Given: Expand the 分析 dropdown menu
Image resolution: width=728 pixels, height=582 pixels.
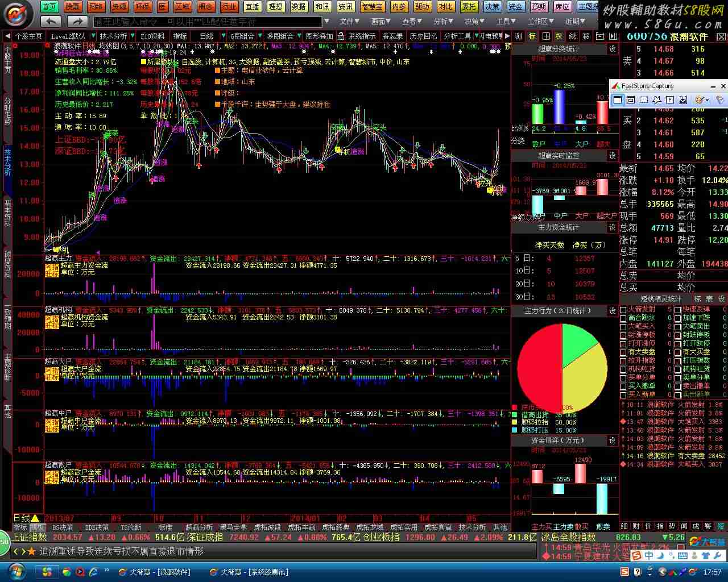Looking at the screenshot, I should tap(444, 22).
